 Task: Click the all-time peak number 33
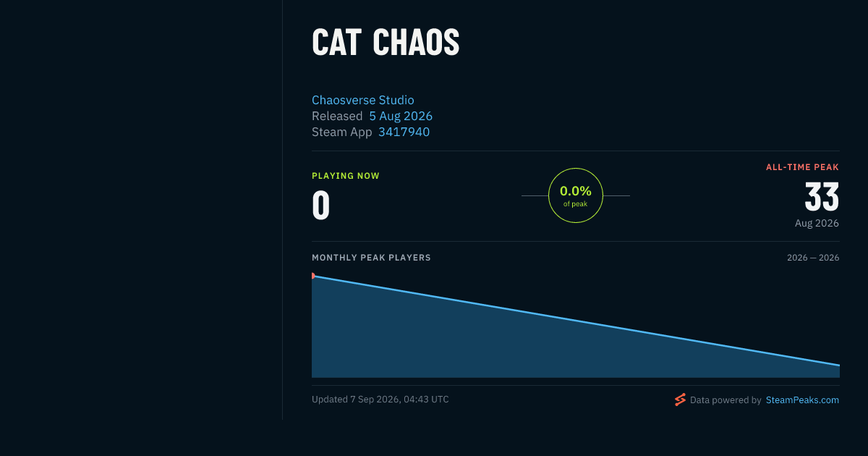tap(822, 197)
